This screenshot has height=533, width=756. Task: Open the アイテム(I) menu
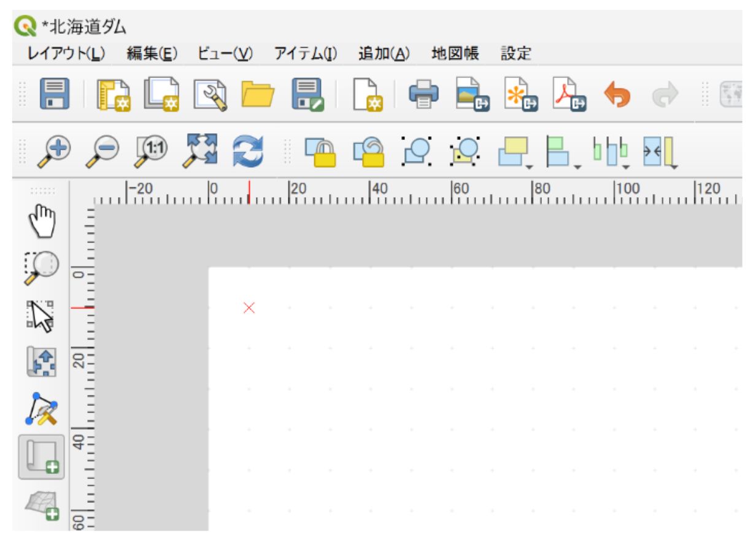(x=306, y=53)
